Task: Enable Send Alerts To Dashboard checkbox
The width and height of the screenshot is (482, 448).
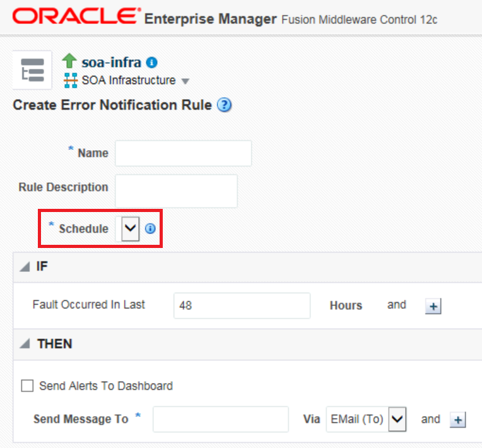Action: 27,386
